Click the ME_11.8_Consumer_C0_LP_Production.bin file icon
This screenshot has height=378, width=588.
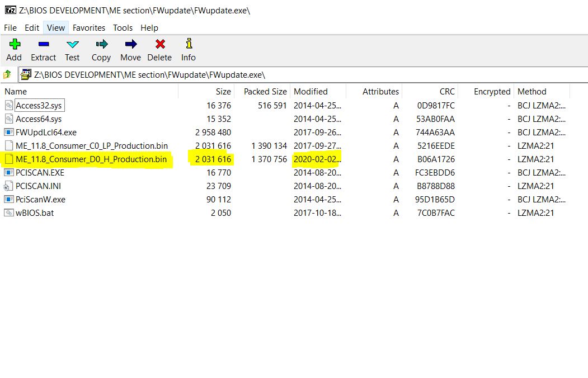click(9, 146)
